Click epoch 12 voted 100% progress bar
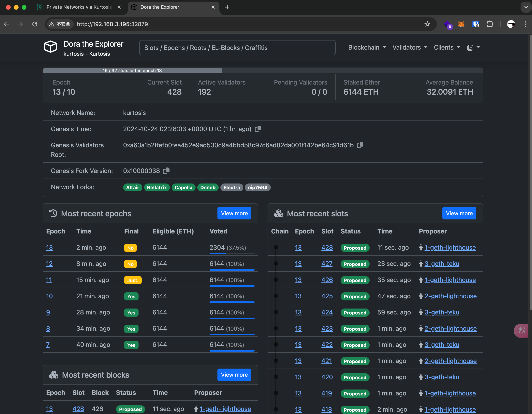Screen dimensions: 532x414 (232, 270)
